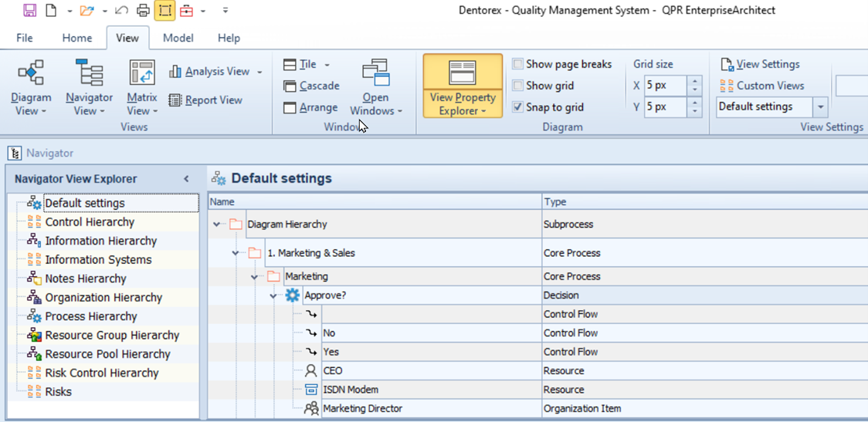Switch to the Home tab
The image size is (868, 422).
[x=77, y=38]
